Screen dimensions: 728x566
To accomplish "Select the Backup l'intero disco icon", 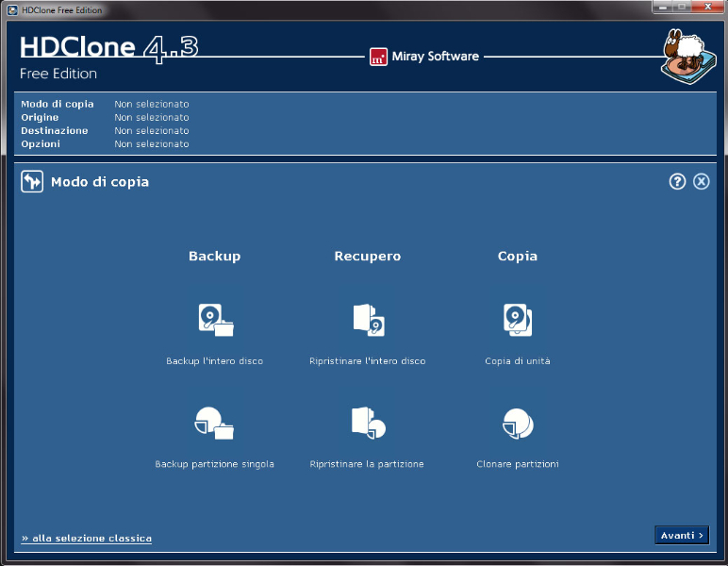I will click(215, 321).
